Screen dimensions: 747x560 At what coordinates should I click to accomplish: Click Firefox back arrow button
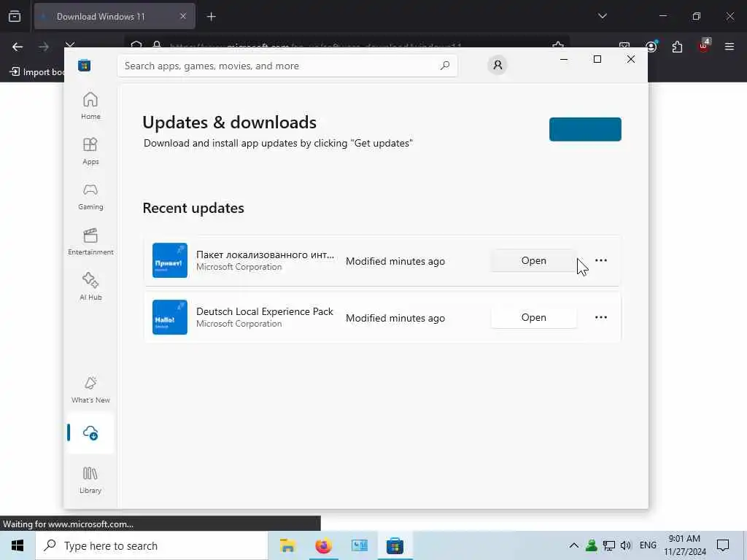click(18, 47)
